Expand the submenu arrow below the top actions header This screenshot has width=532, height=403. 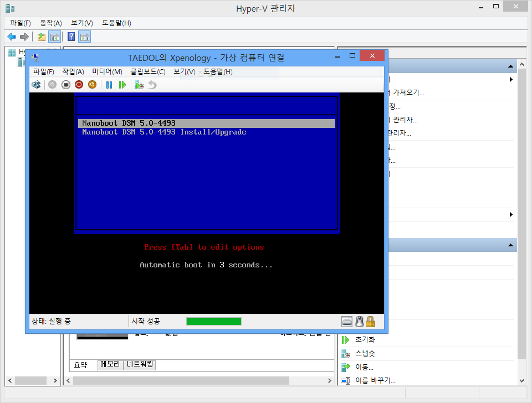[x=511, y=80]
